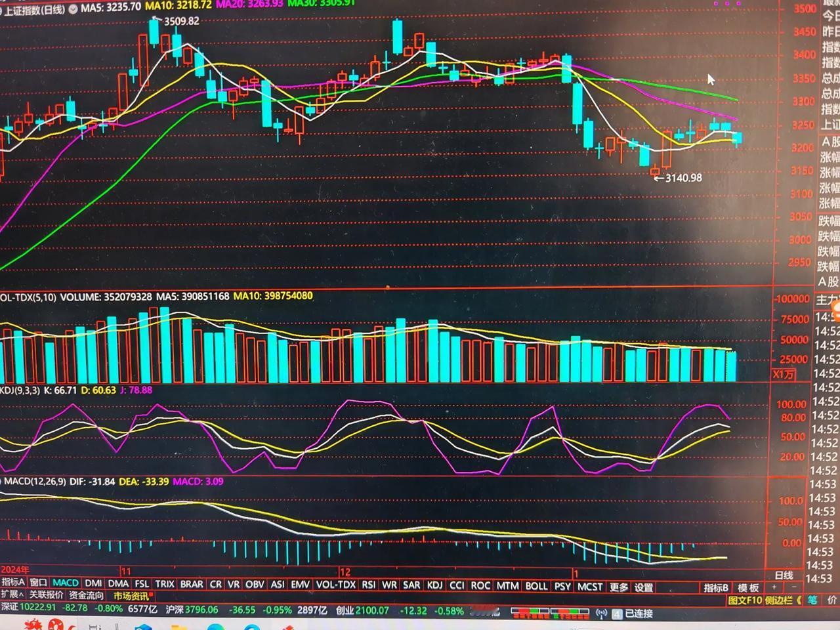Select the TRIX indicator tab

[x=165, y=583]
